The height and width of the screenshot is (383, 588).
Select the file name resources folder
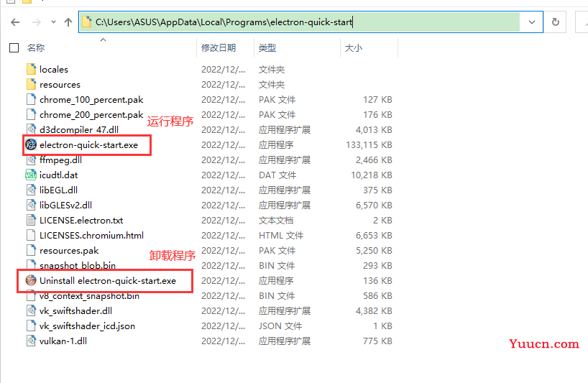pyautogui.click(x=60, y=85)
